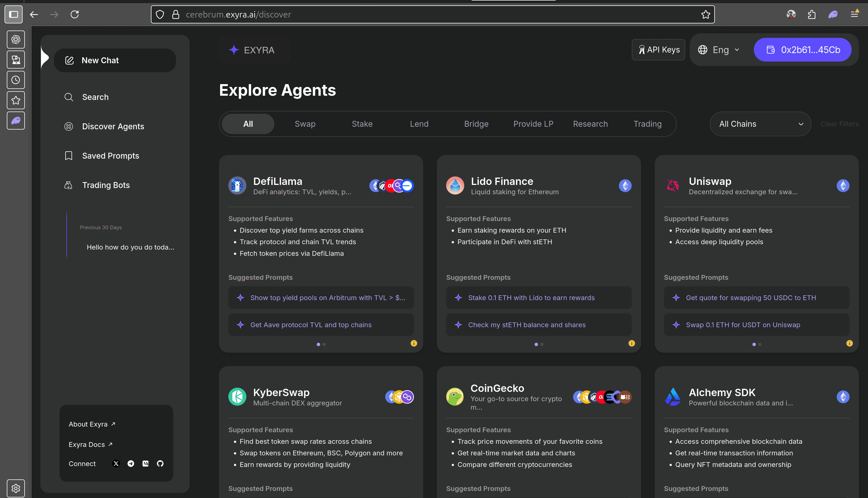
Task: Open Saved Prompts bookmark icon
Action: tap(110, 156)
